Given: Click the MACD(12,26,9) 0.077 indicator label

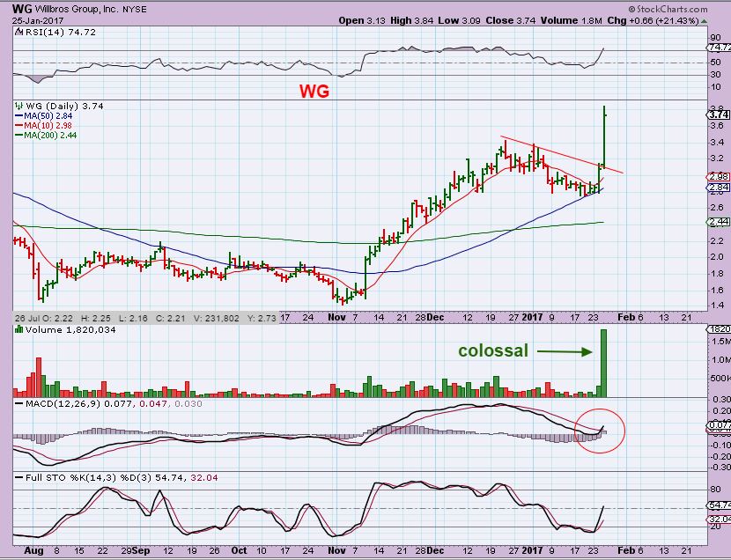Looking at the screenshot, I should click(79, 403).
